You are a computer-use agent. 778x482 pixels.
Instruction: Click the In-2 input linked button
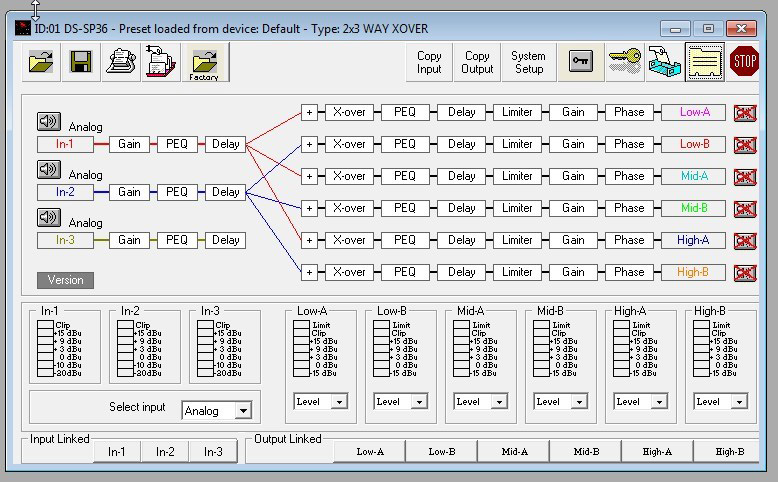click(165, 452)
